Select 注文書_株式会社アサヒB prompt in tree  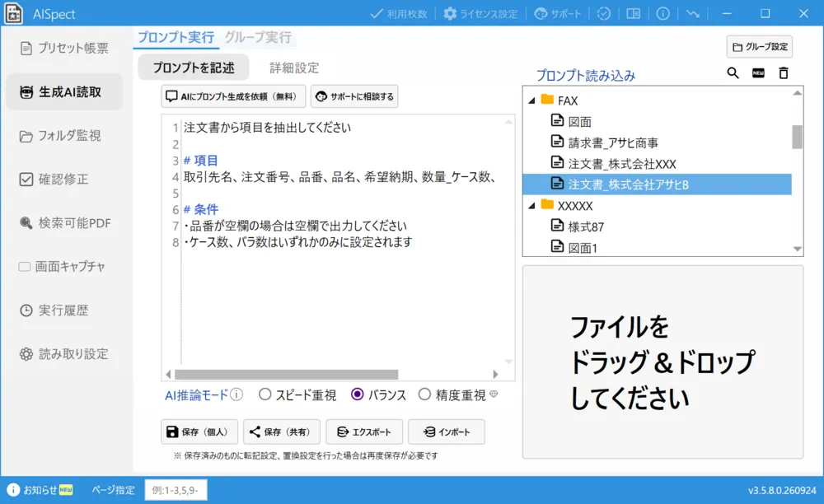pos(657,184)
